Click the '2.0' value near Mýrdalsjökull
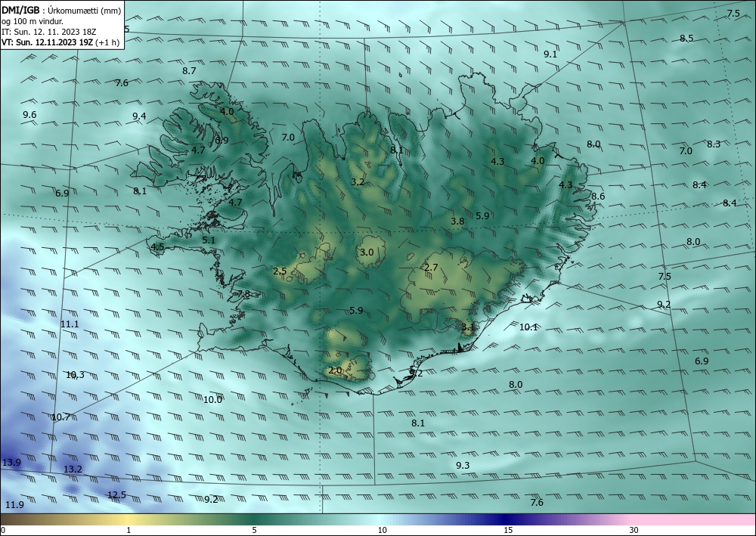Screen dimensions: 756x536 pyautogui.click(x=335, y=370)
